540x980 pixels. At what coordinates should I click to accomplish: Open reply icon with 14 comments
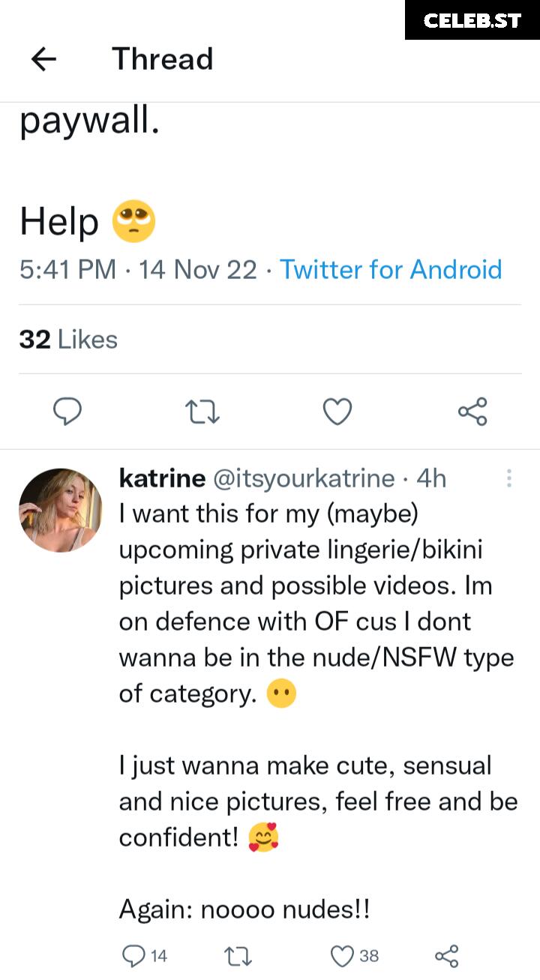(x=135, y=955)
